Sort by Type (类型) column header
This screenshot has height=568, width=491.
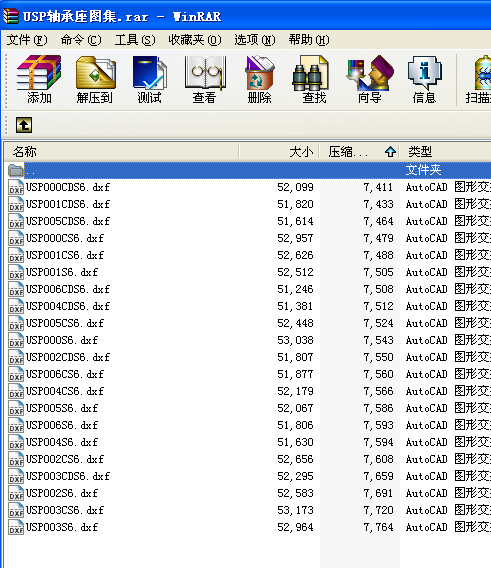tap(445, 151)
